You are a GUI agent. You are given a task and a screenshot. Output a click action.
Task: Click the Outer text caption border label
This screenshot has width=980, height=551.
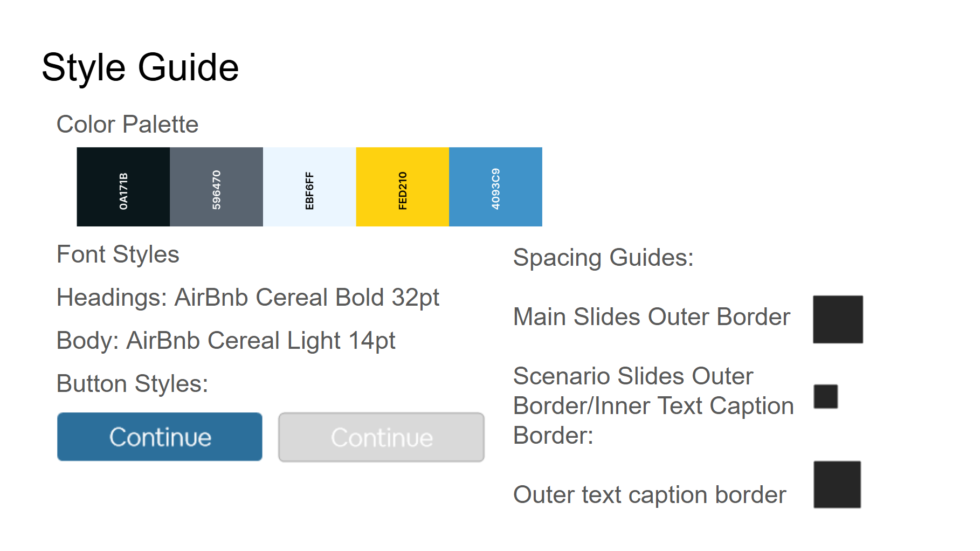click(x=649, y=495)
